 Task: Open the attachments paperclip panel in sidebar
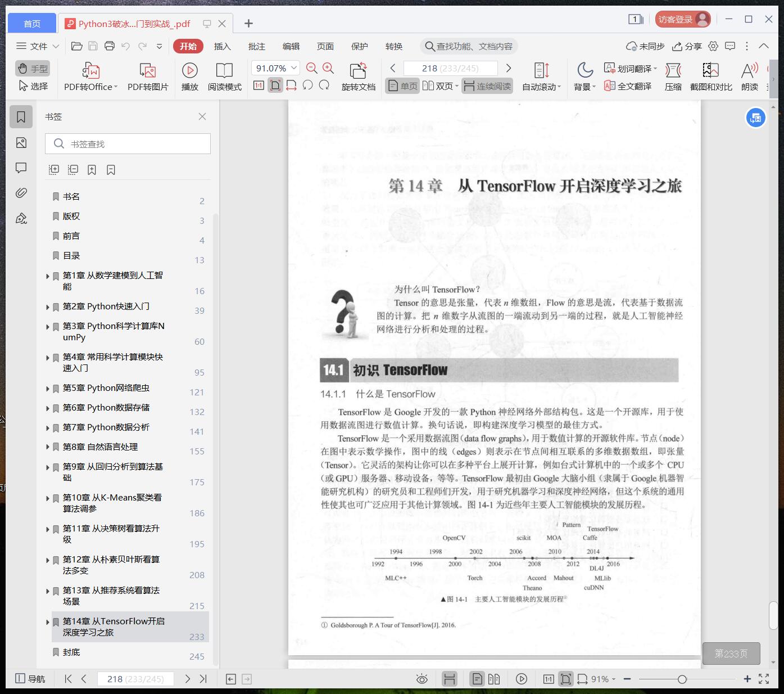(21, 193)
